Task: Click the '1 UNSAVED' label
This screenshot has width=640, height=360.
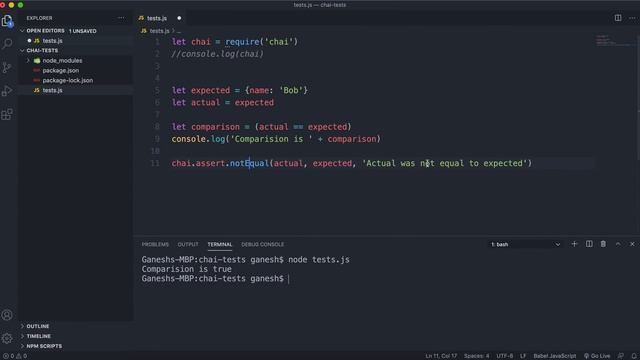Action: pyautogui.click(x=83, y=31)
